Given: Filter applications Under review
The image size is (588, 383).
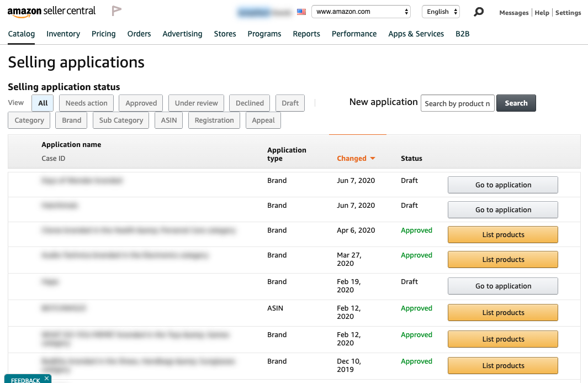Looking at the screenshot, I should (196, 103).
